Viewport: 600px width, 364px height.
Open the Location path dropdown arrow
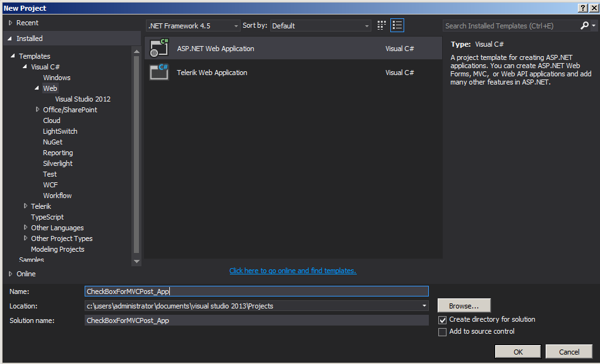click(424, 306)
